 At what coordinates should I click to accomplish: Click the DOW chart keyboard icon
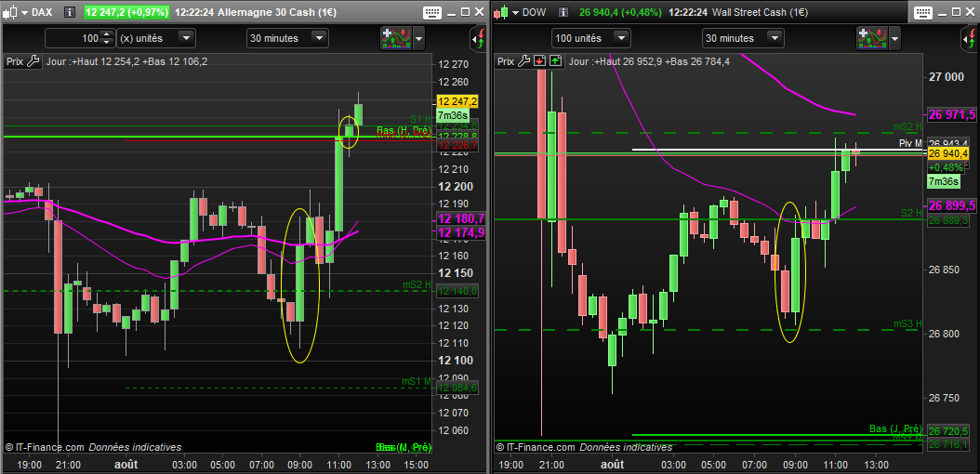[923, 11]
